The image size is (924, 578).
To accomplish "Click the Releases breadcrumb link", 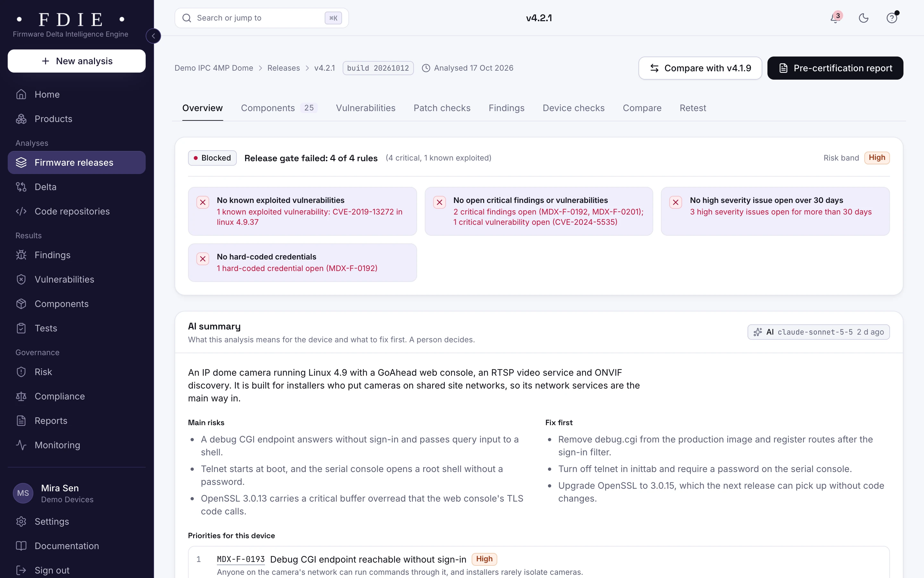I will click(x=283, y=68).
